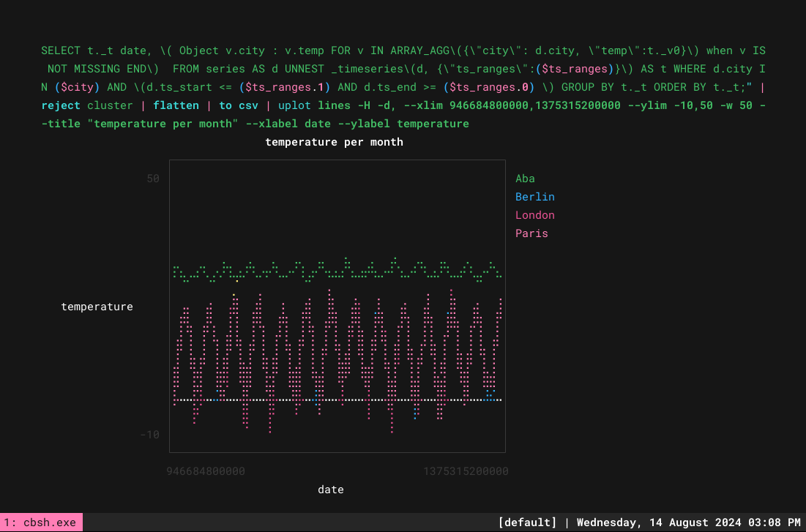806x532 pixels.
Task: Click the white dotted zero line in the plot
Action: [337, 400]
